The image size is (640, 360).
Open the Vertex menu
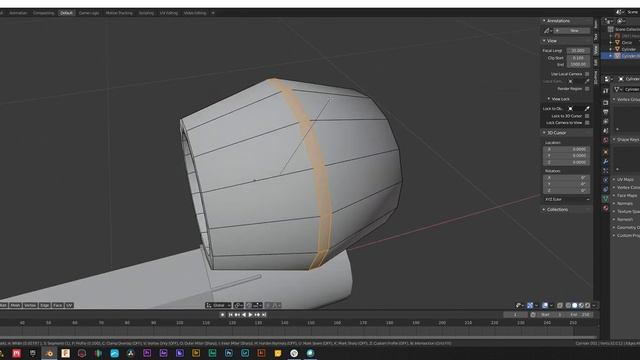point(30,305)
